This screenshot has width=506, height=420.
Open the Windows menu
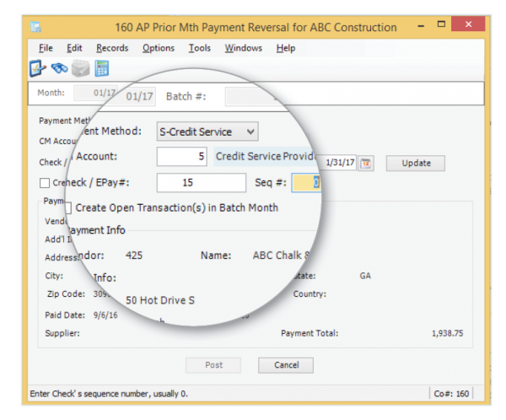pyautogui.click(x=244, y=48)
